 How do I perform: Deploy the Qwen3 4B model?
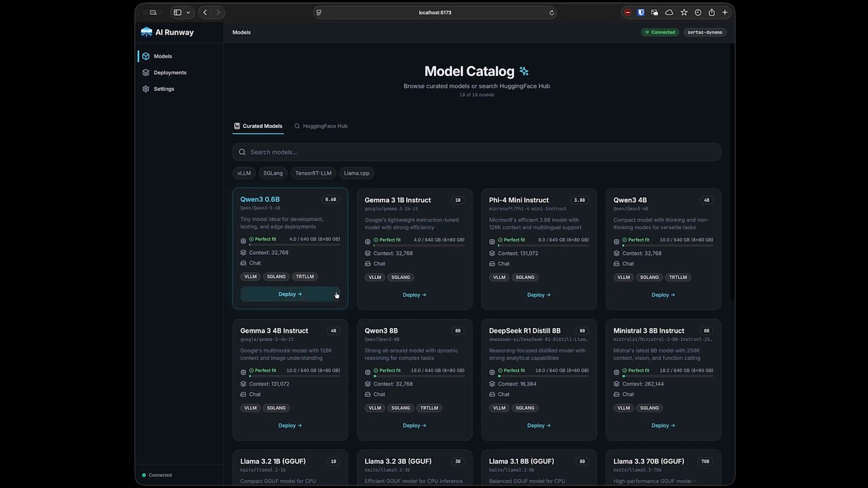coord(663,295)
